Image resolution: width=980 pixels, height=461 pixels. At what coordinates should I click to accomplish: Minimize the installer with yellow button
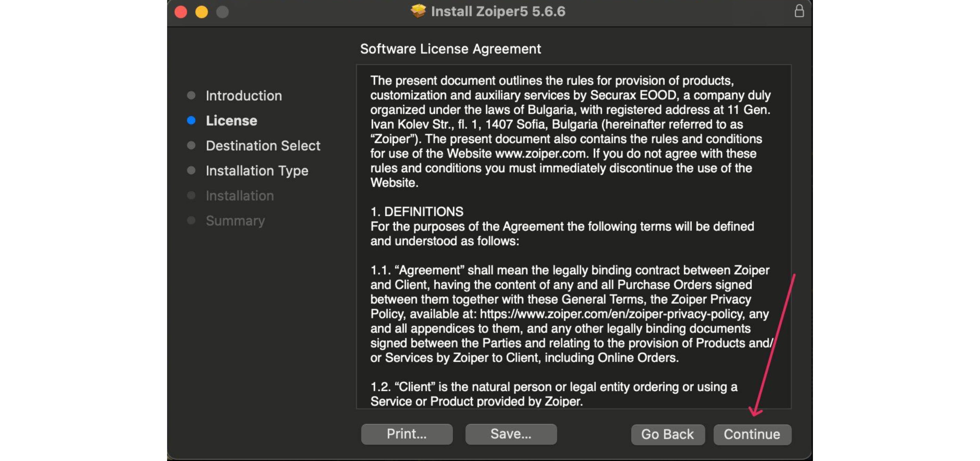(202, 12)
